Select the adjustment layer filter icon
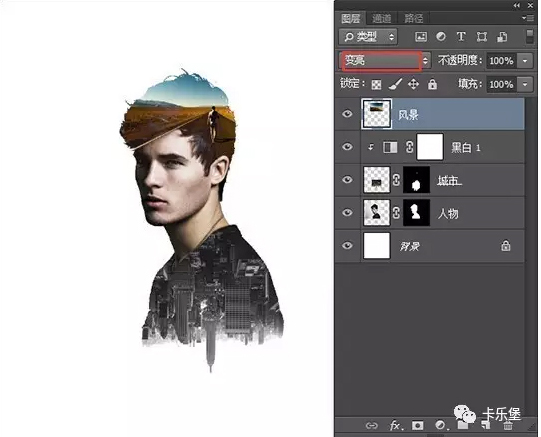 point(441,37)
